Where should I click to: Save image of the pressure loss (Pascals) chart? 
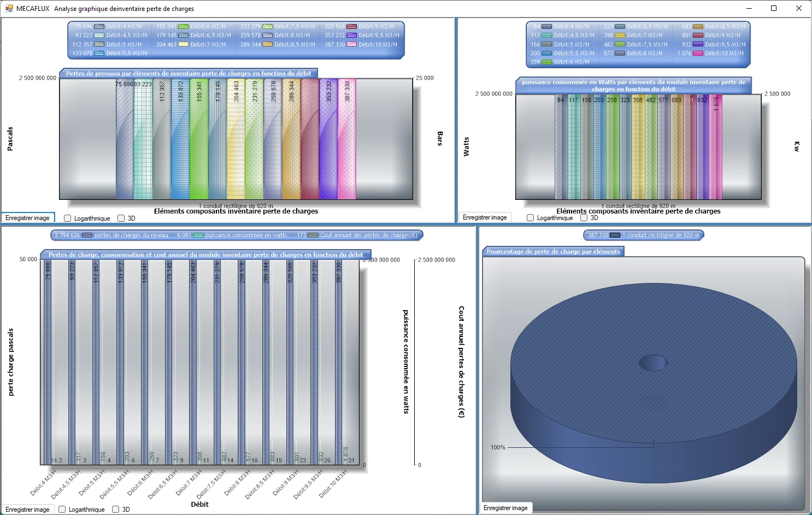28,218
